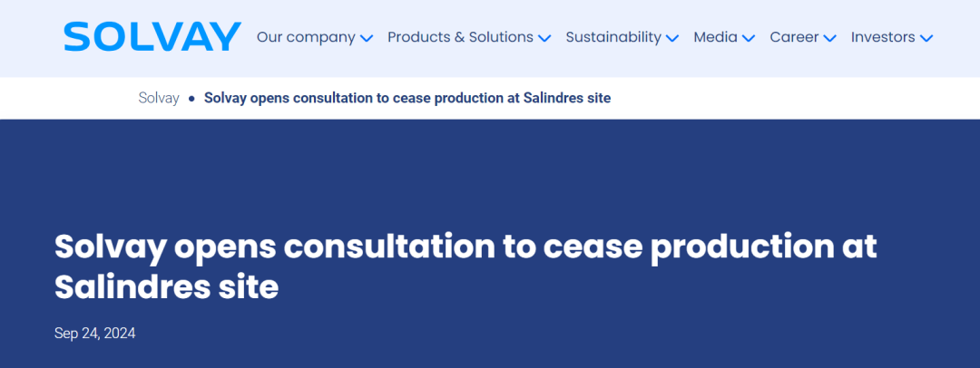Select the Media navigation text
Screen dimensions: 980x368
click(x=716, y=37)
